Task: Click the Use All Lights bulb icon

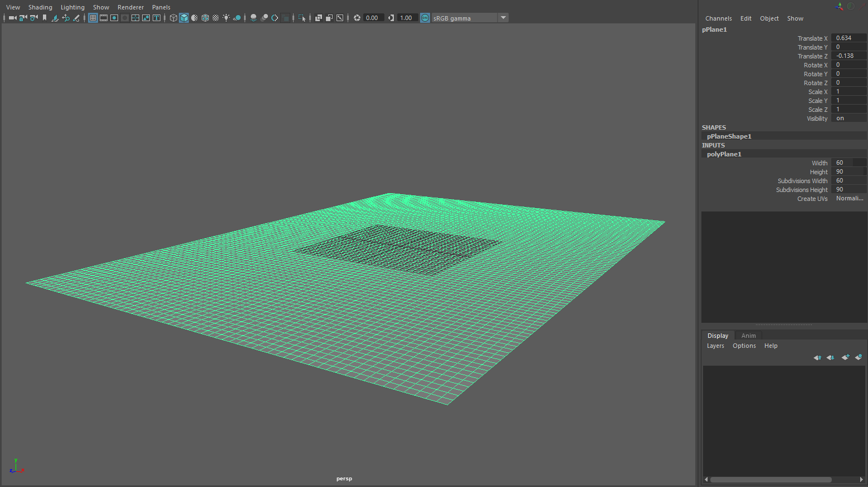Action: [x=226, y=18]
